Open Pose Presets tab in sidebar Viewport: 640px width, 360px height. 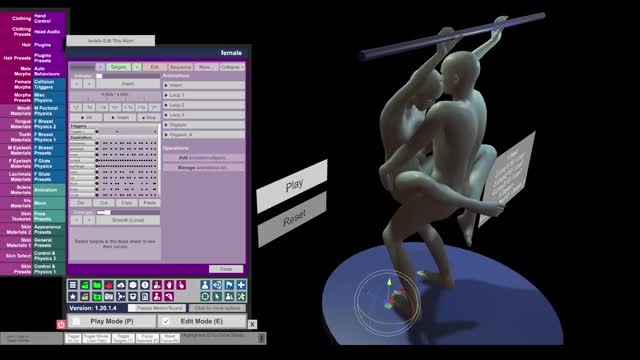tap(49, 216)
